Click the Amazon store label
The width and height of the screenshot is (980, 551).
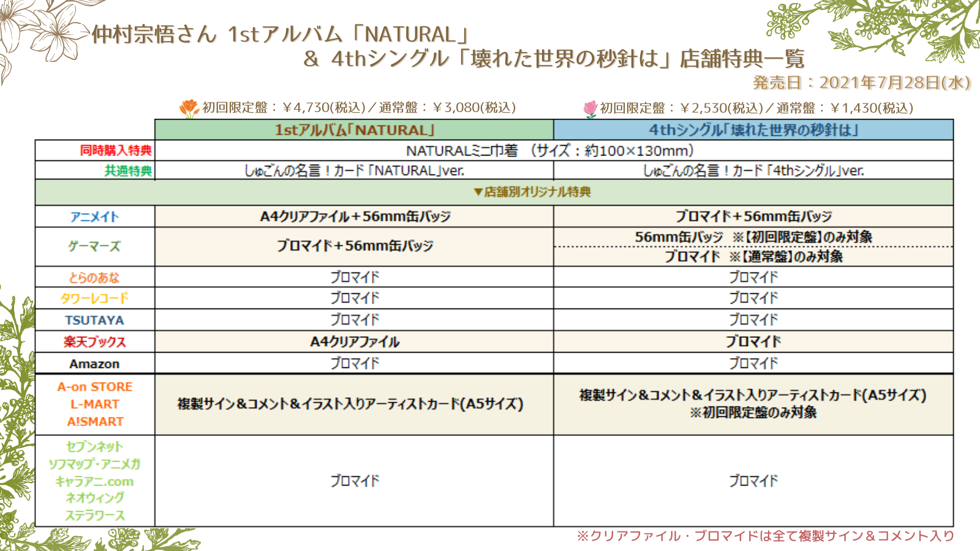click(94, 364)
